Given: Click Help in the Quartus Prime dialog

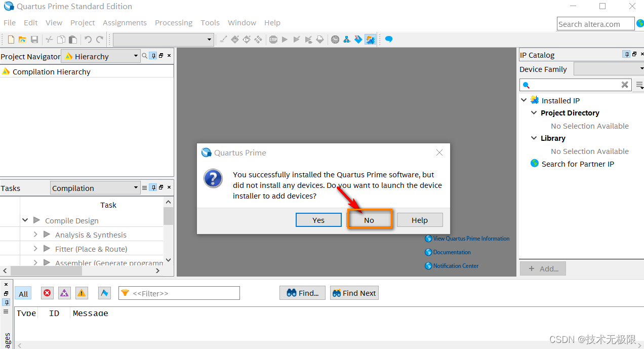Looking at the screenshot, I should 420,220.
